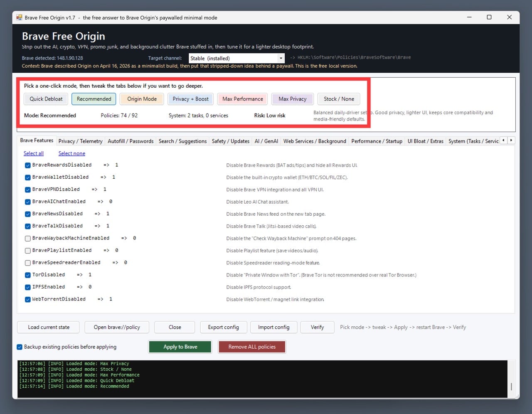Tick the BraveSpeedreaderEnabled checkbox

(27, 263)
